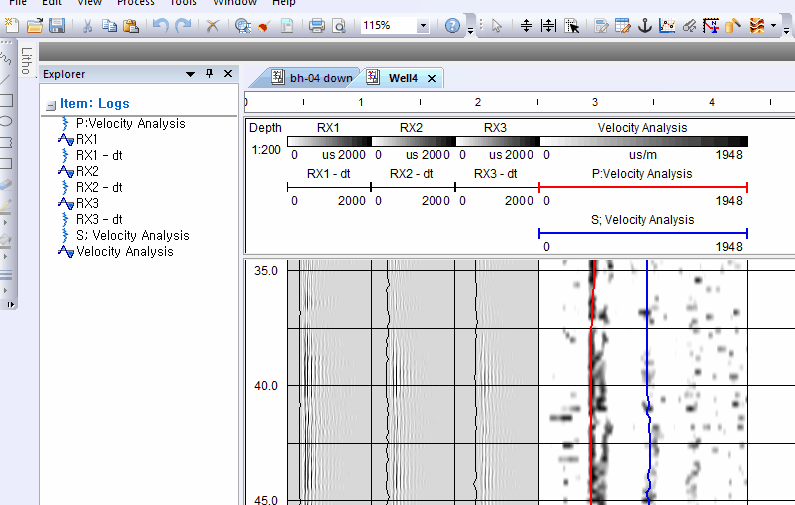This screenshot has width=795, height=505.
Task: Select P:Velocity Analysis in Explorer tree
Action: [x=131, y=123]
